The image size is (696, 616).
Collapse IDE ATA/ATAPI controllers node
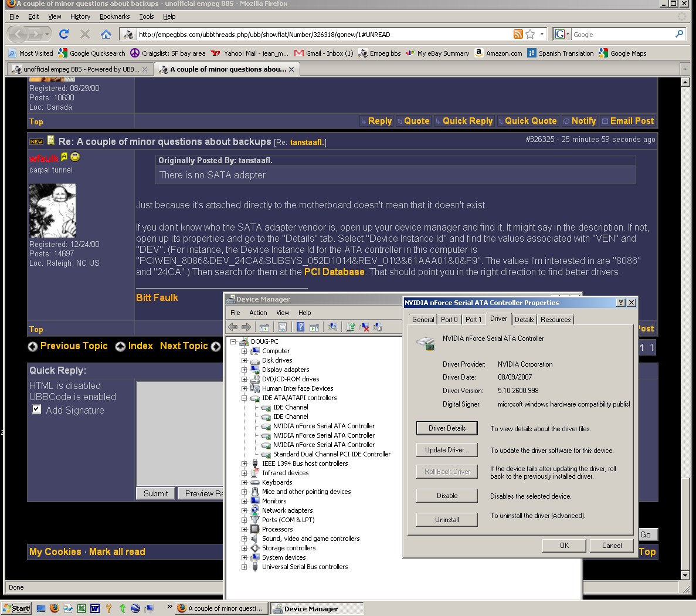(244, 398)
